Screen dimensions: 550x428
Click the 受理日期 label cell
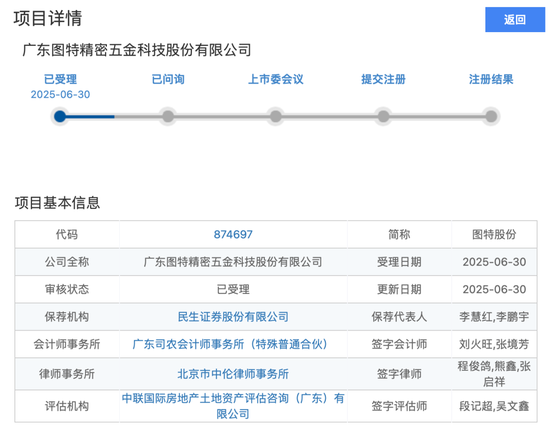coord(399,262)
